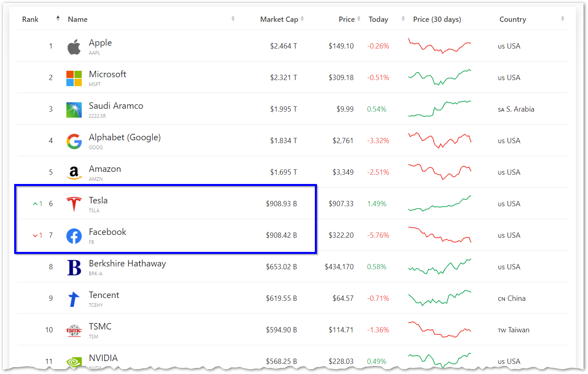This screenshot has height=374, width=588.
Task: Click Facebook's -5.76% change value
Action: pos(378,235)
